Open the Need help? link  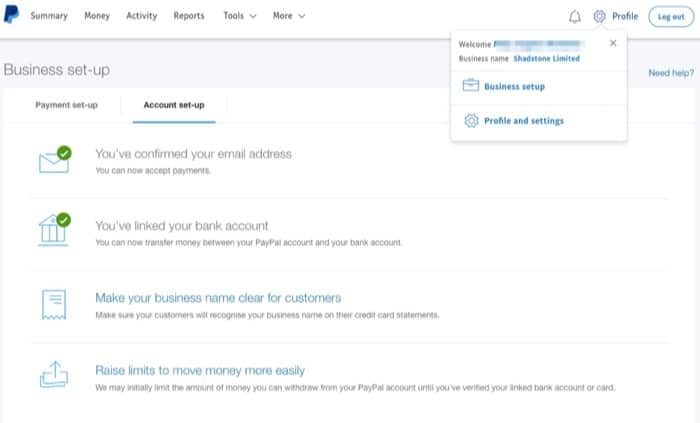(x=670, y=73)
